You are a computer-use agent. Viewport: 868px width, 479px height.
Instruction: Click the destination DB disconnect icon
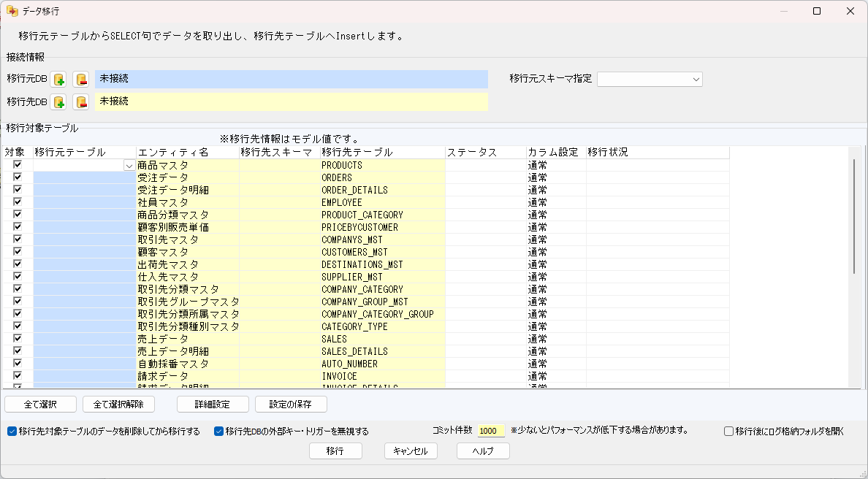point(81,101)
